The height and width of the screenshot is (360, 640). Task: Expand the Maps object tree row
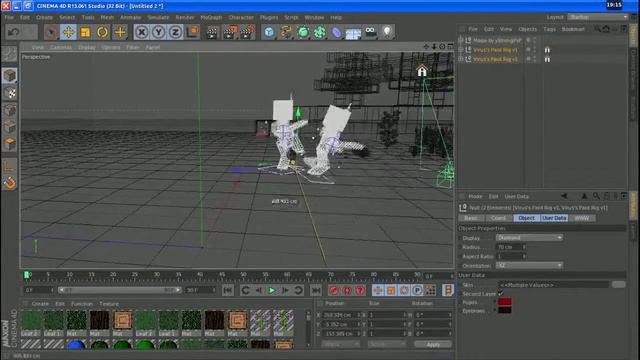(461, 40)
